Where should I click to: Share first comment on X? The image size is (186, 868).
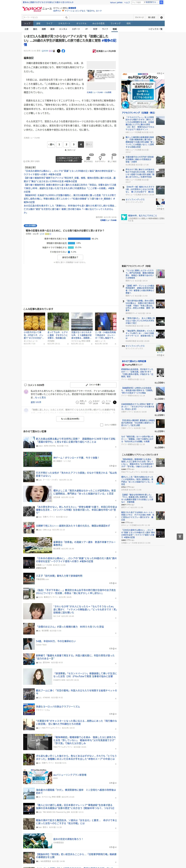[x=115, y=402]
